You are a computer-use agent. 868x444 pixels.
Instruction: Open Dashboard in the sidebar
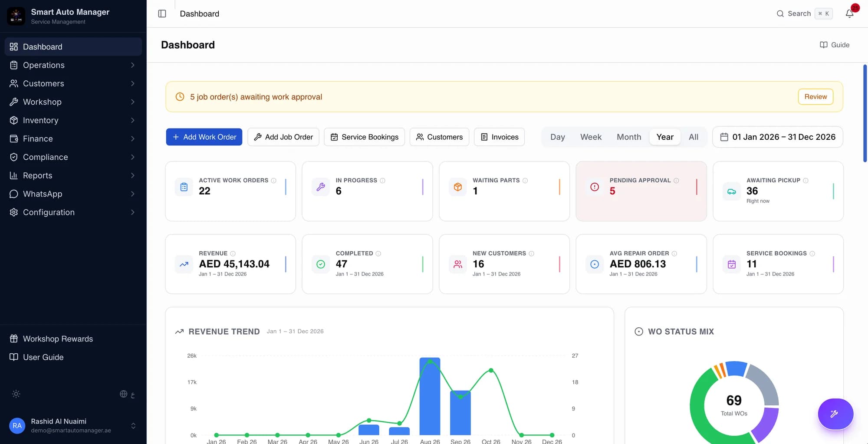pos(73,46)
